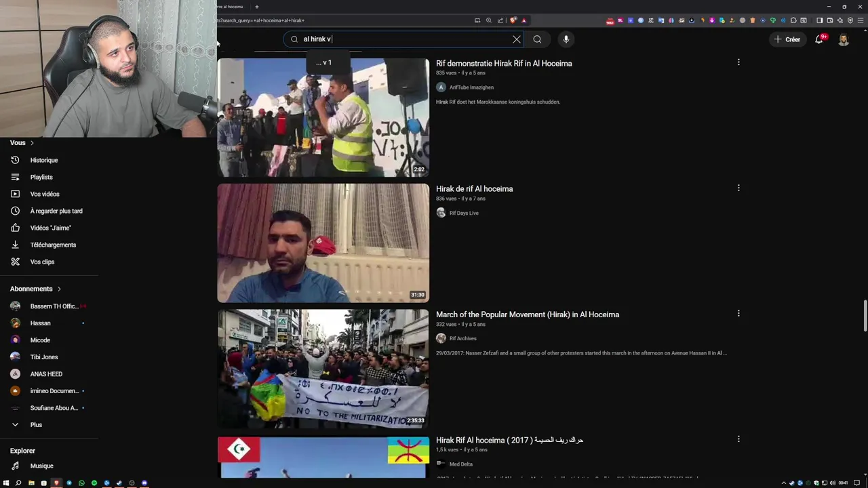Viewport: 868px width, 488px height.
Task: Click the Rif Days Live channel avatar
Action: [441, 213]
